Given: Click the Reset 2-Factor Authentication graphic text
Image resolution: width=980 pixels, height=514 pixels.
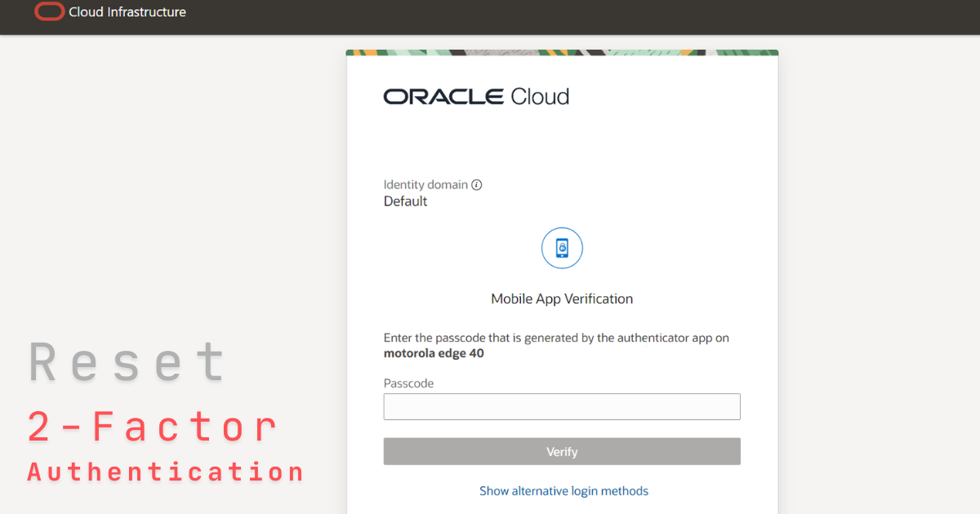Looking at the screenshot, I should [x=163, y=416].
